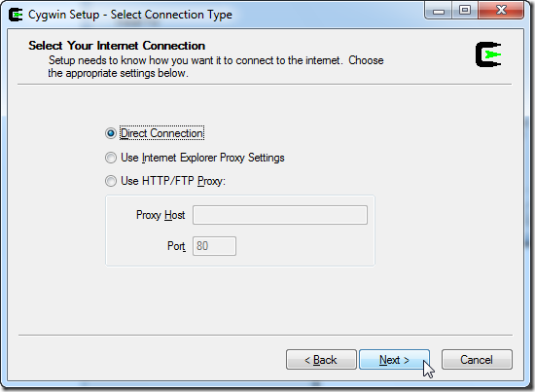The width and height of the screenshot is (535, 392).
Task: Click the Proxy Host label
Action: pos(160,215)
